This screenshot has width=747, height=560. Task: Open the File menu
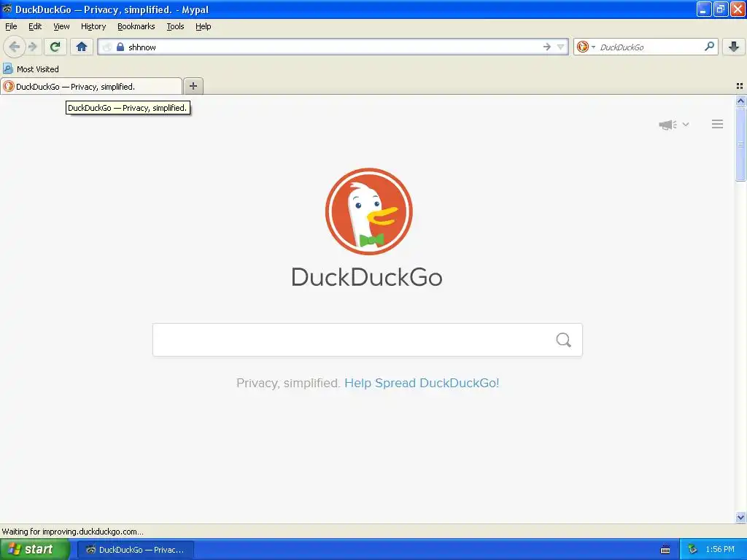point(11,26)
